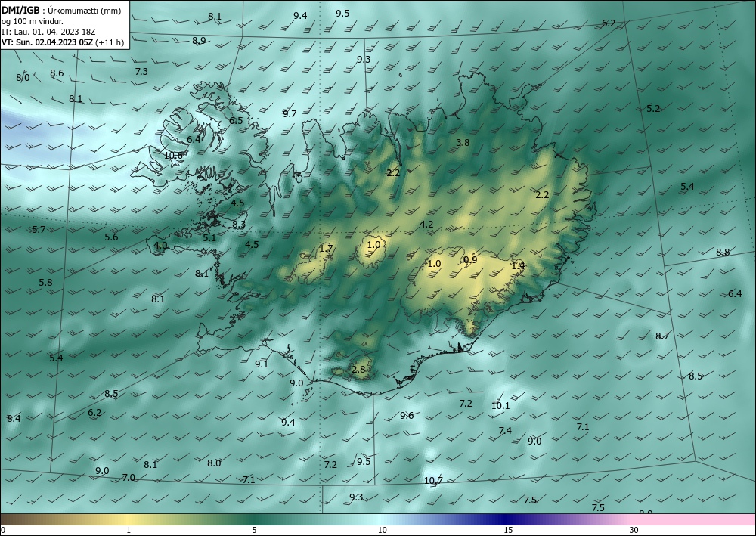Click the map value 7.4
Image resolution: width=756 pixels, height=536 pixels.
click(x=505, y=430)
